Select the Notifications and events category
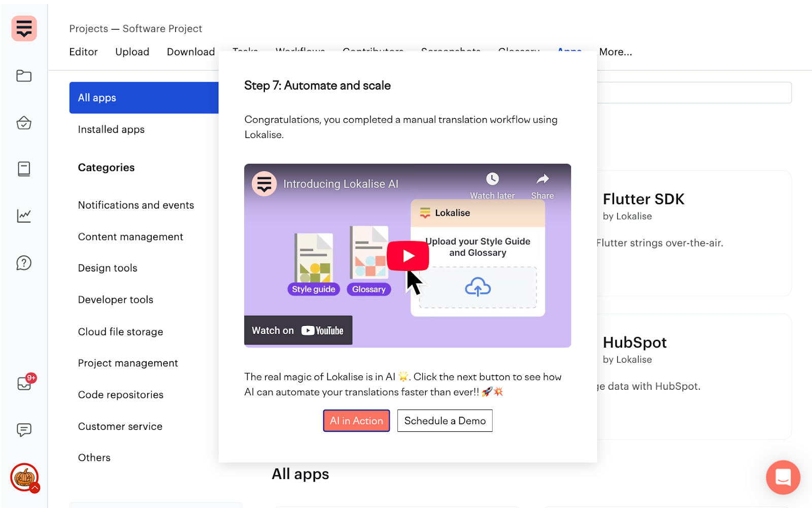Viewport: 812px width, 508px height. coord(136,205)
